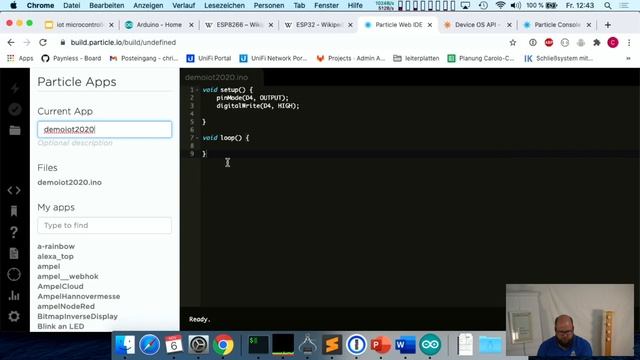The width and height of the screenshot is (640, 360).
Task: Click the Spotlight search icon in menu bar
Action: tap(608, 5)
